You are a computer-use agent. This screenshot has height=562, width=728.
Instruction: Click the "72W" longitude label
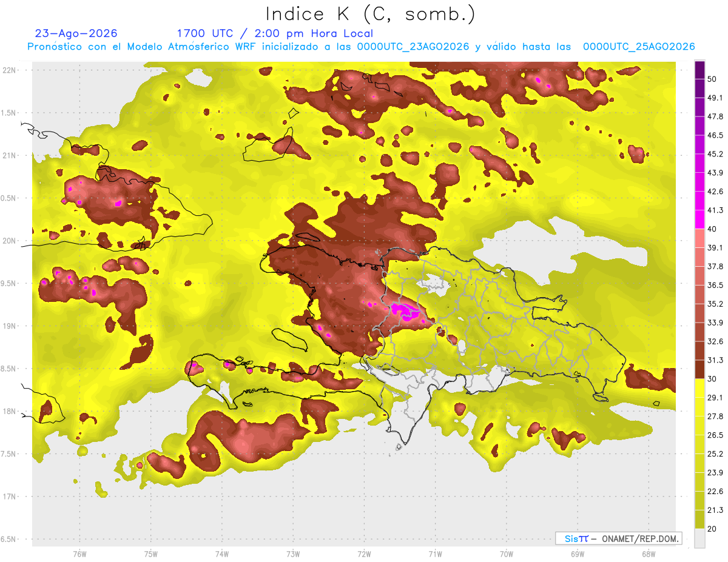(364, 554)
